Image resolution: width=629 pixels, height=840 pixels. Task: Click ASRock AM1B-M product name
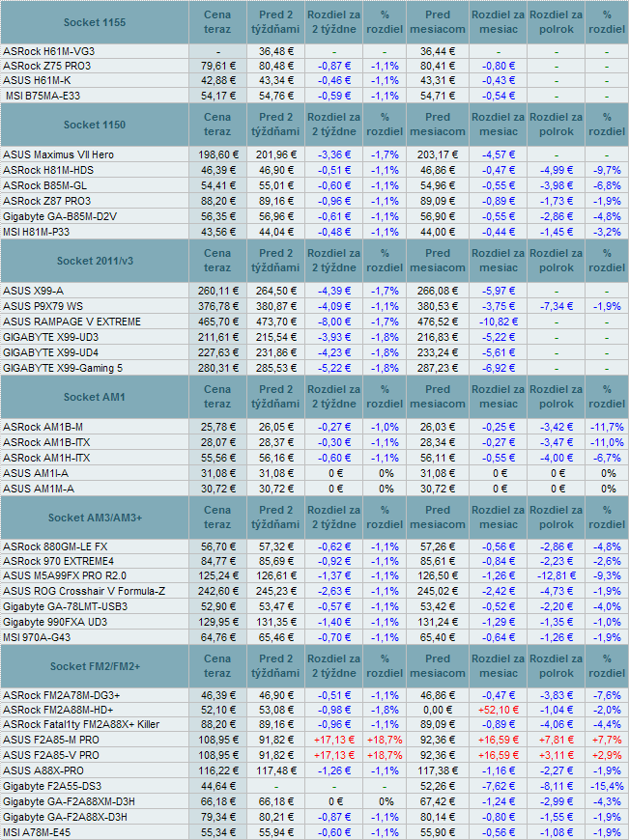pyautogui.click(x=43, y=428)
